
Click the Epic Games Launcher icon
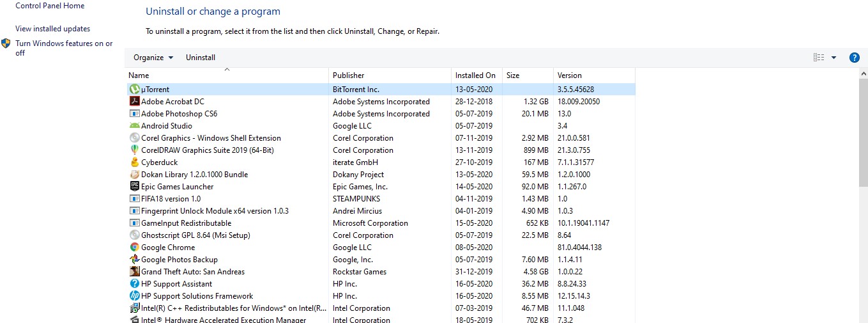135,187
